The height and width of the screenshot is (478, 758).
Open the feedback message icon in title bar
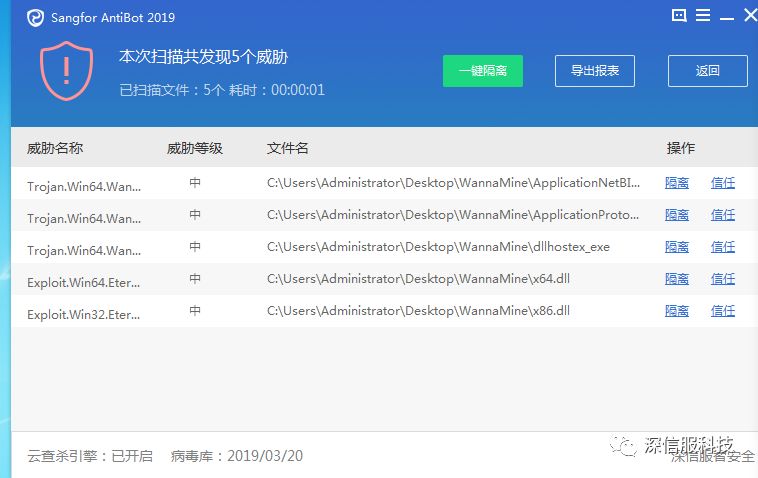(679, 15)
